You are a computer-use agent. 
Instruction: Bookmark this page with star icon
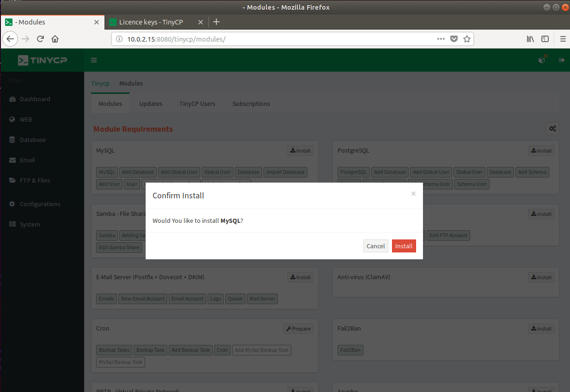tap(467, 39)
